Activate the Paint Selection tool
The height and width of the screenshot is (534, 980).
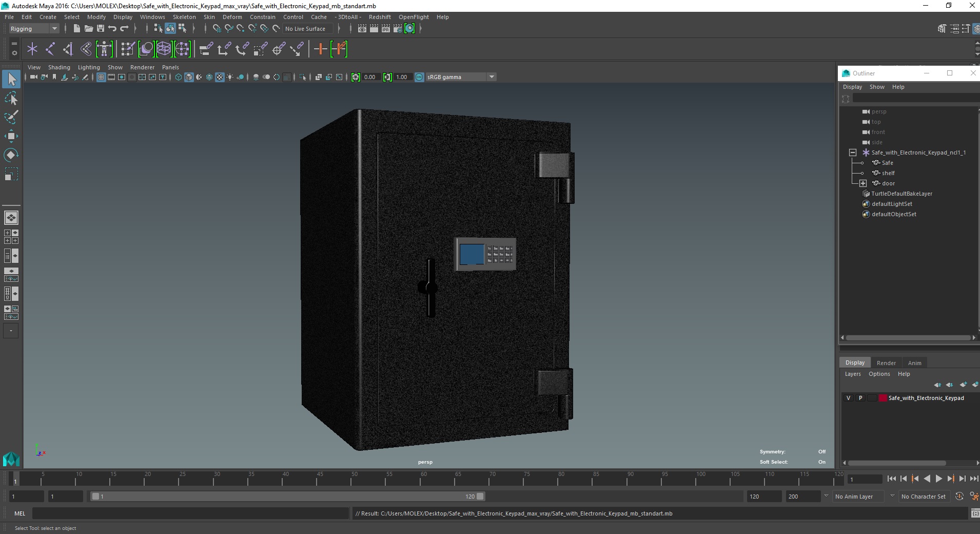coord(11,117)
